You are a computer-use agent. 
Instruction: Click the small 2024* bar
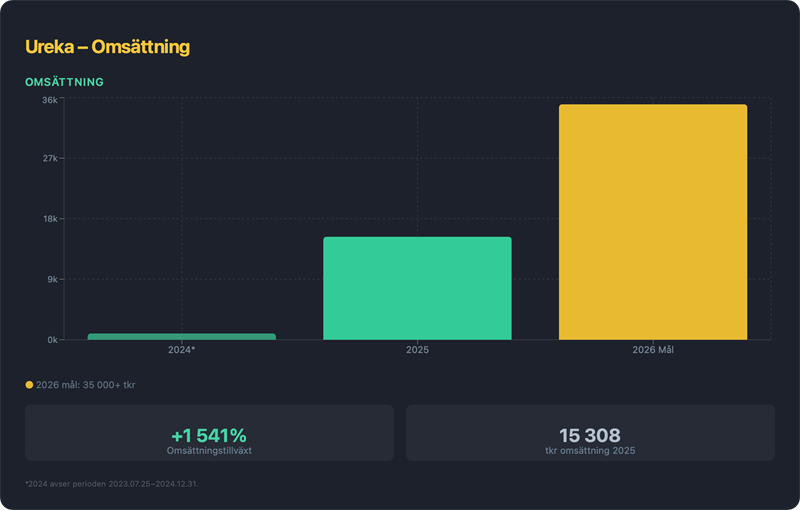pyautogui.click(x=181, y=337)
